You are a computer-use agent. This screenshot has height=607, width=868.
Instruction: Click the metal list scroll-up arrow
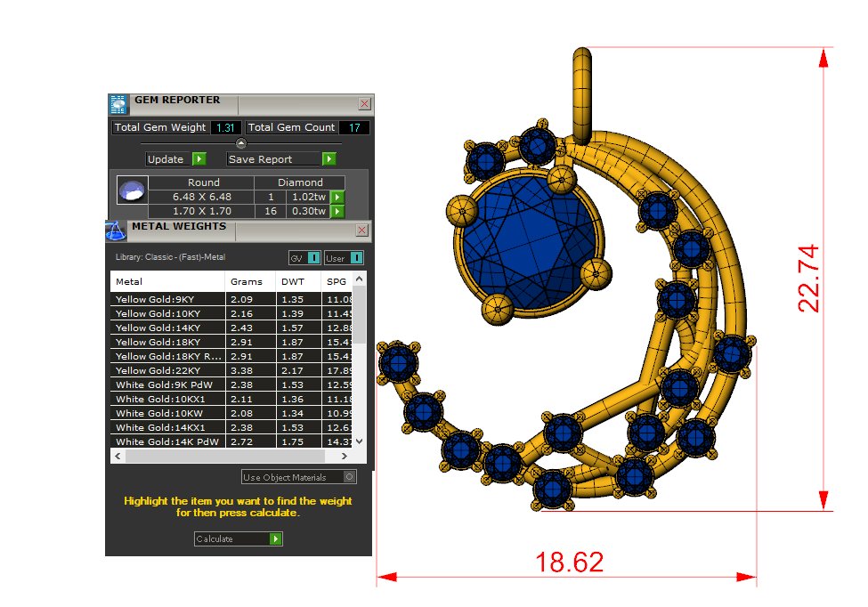point(360,279)
